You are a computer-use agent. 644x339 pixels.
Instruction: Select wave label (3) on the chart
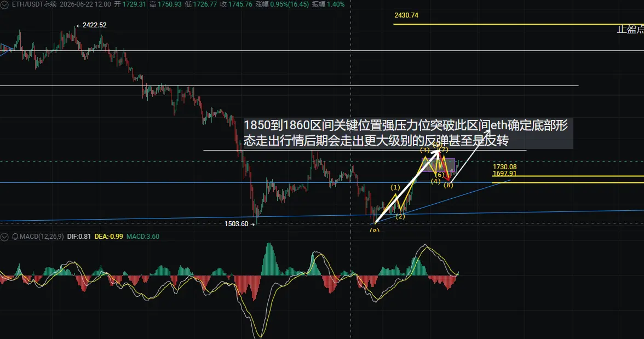coord(425,150)
